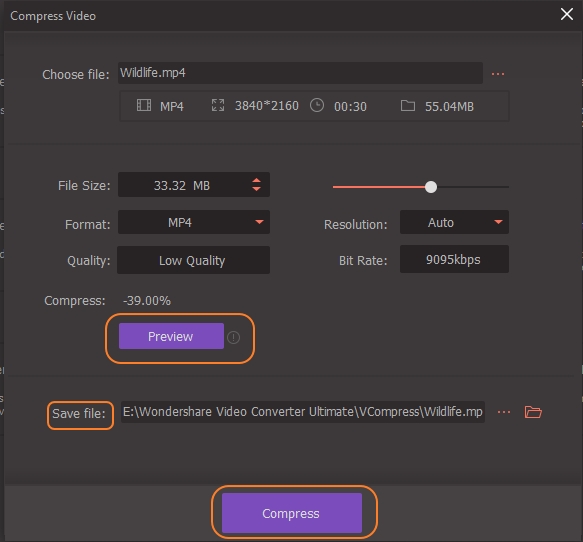Click the Wildlife.mp4 file name field
Screen dimensions: 583x542
[x=300, y=73]
